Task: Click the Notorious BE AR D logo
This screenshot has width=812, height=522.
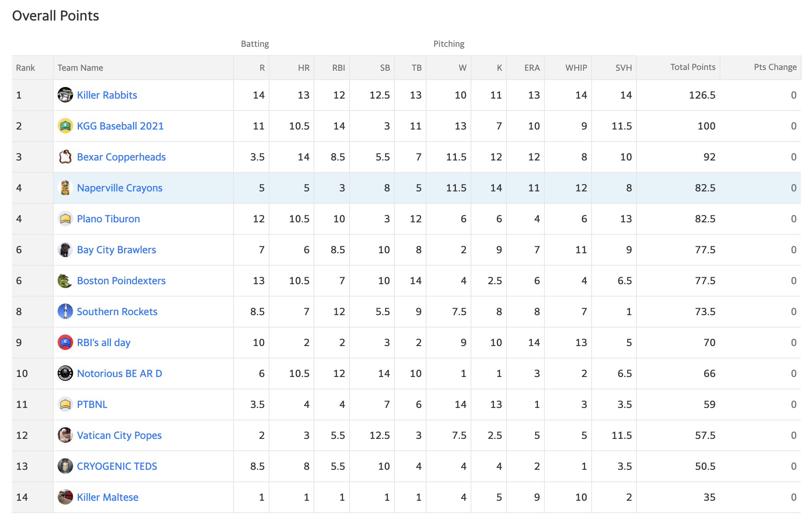Action: coord(65,373)
